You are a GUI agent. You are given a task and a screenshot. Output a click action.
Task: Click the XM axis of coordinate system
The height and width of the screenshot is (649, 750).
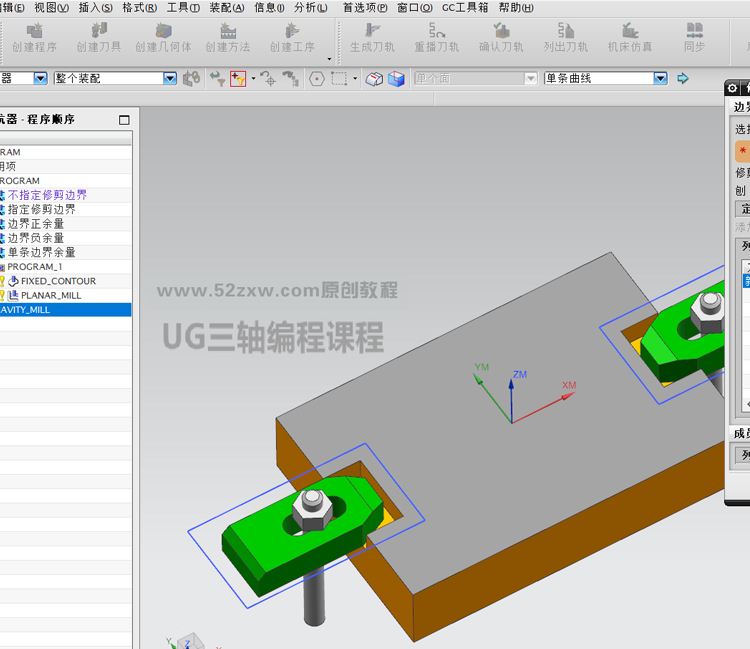(545, 407)
